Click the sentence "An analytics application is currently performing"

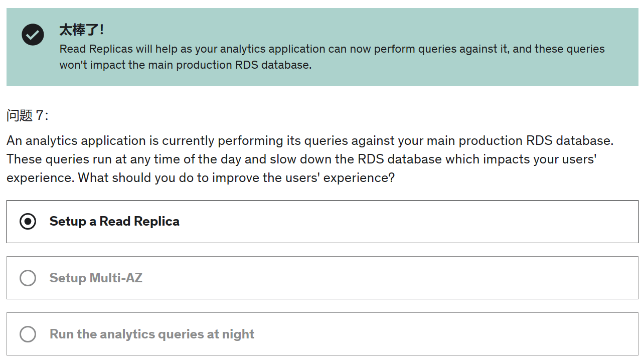pos(309,140)
